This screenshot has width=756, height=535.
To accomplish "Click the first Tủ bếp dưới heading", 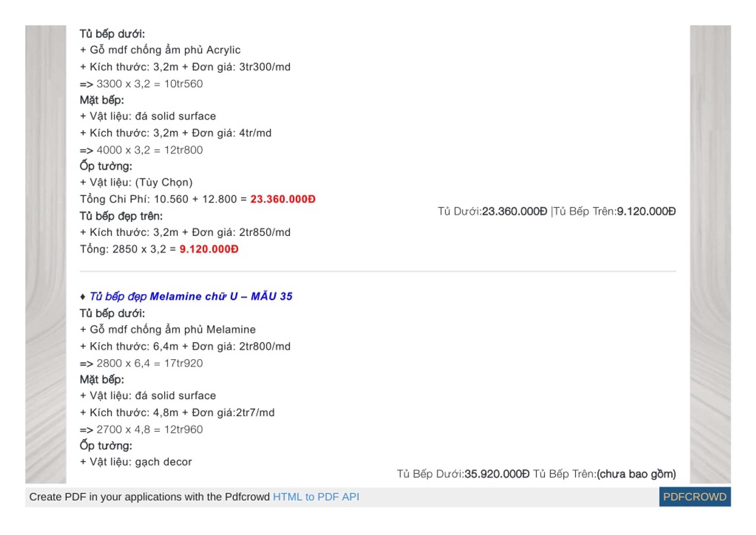I will point(112,34).
